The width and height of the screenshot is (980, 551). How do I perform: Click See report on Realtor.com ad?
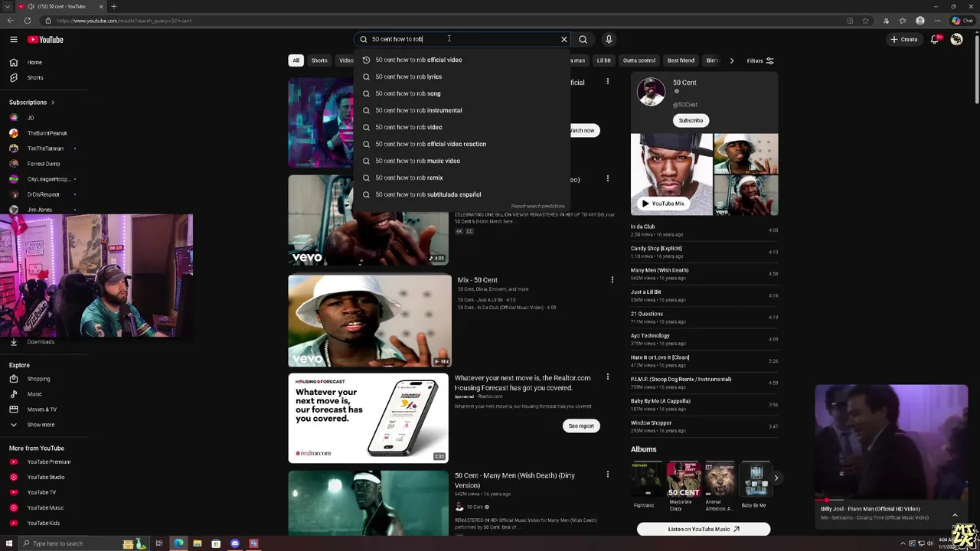(x=581, y=426)
